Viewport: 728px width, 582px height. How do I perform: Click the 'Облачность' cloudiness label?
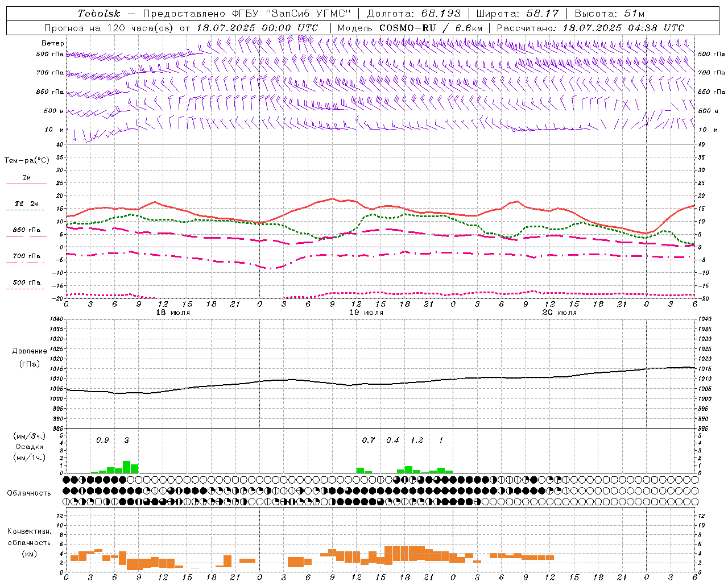point(29,493)
